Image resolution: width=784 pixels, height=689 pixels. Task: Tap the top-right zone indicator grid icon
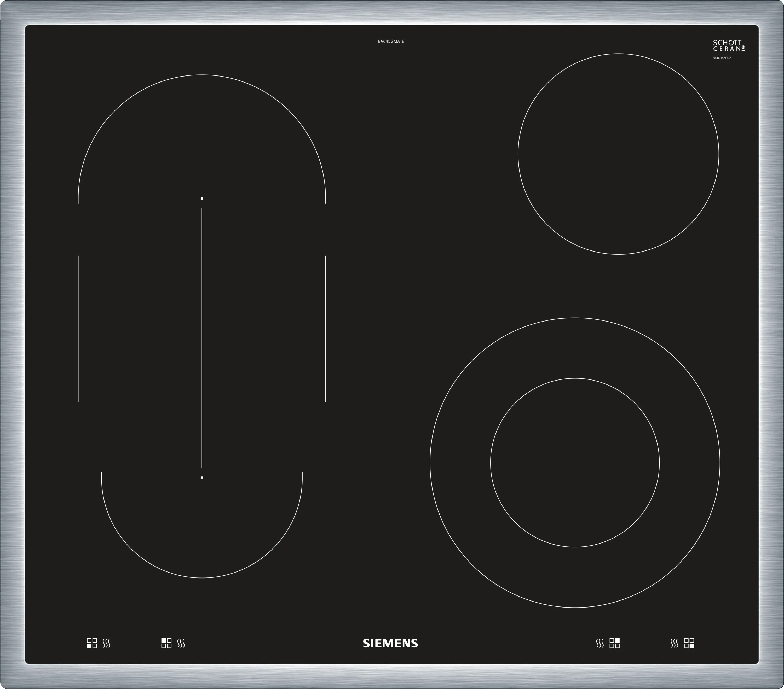coord(614,643)
